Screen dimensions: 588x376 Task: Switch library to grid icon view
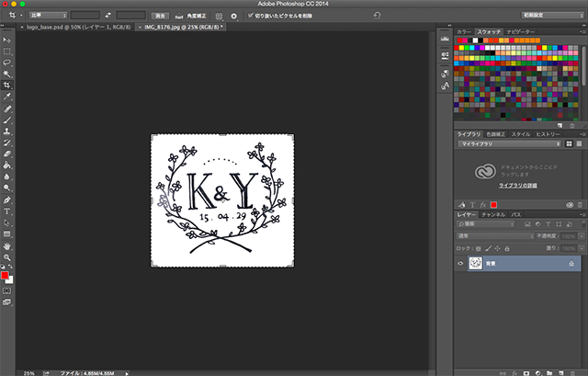(x=569, y=143)
